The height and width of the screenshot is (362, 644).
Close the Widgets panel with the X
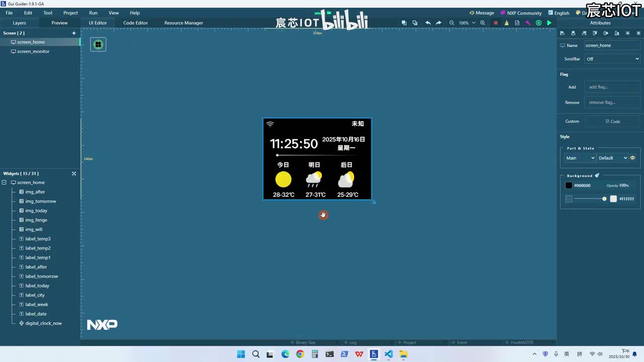tap(74, 173)
